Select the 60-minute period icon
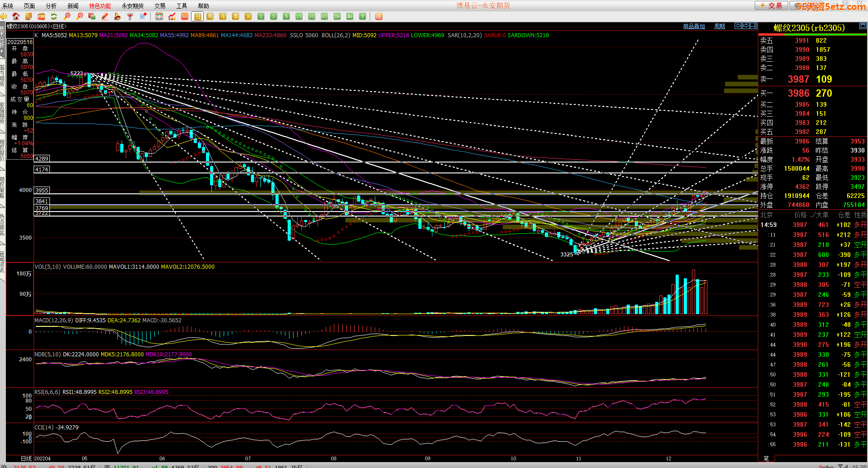Viewport: 868px width, 468px height. coord(324,16)
